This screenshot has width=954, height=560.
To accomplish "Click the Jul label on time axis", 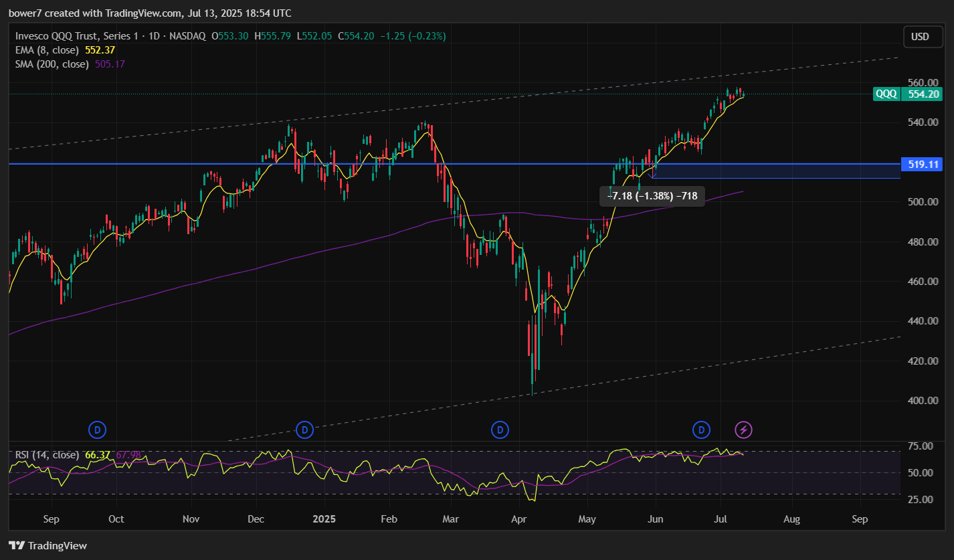I will pos(721,519).
